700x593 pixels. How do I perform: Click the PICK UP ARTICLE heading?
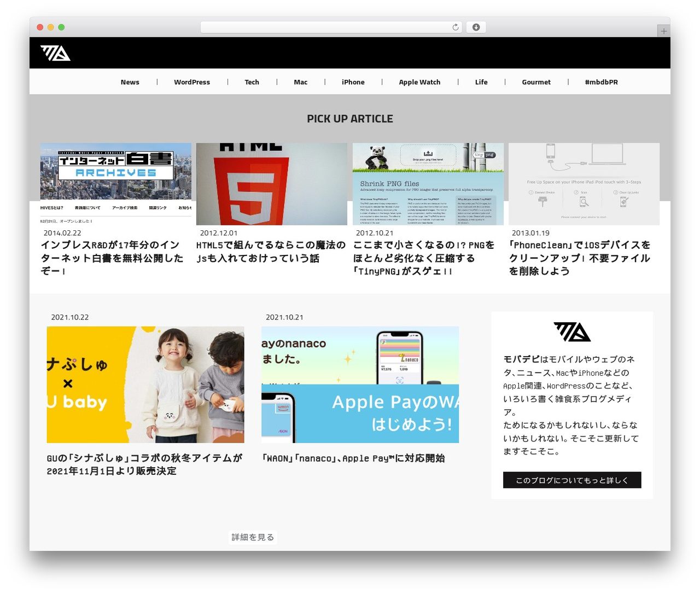(x=350, y=119)
